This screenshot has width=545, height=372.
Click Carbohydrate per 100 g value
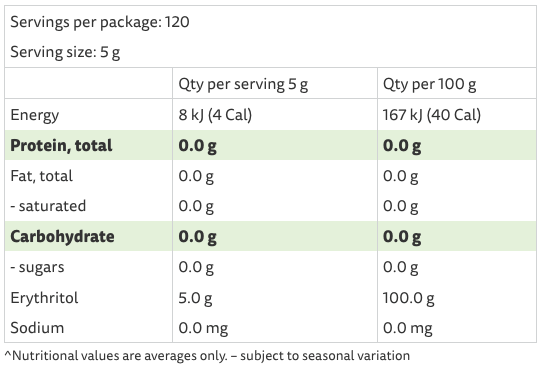[x=402, y=237]
